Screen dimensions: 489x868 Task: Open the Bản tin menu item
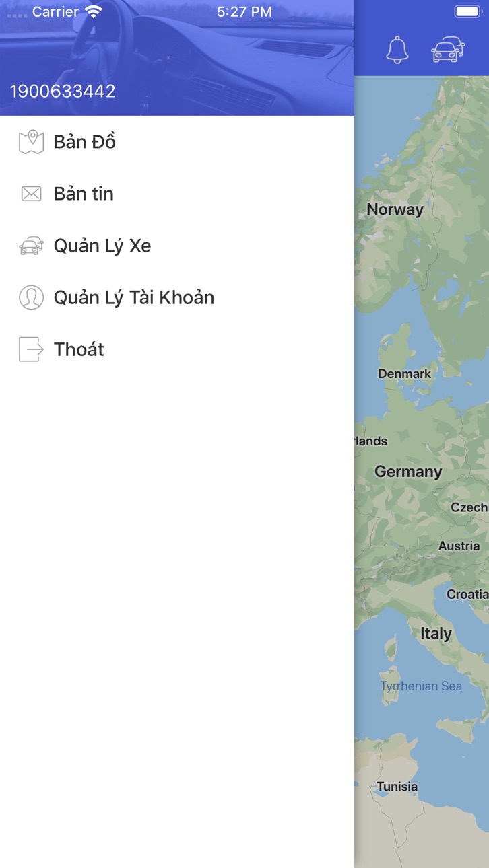tap(177, 194)
